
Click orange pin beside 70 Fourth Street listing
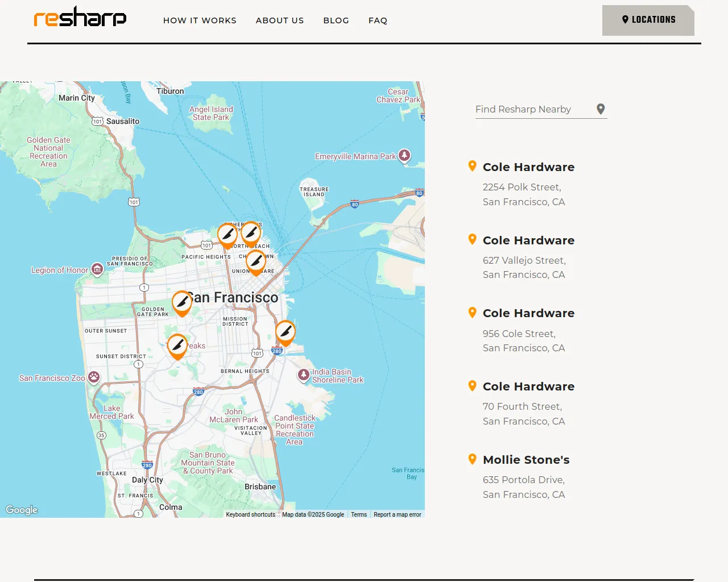click(x=472, y=386)
